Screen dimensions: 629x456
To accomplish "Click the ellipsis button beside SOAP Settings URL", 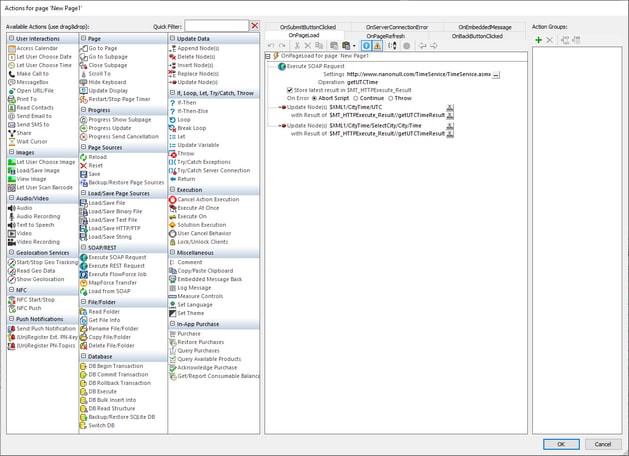I will coord(496,75).
